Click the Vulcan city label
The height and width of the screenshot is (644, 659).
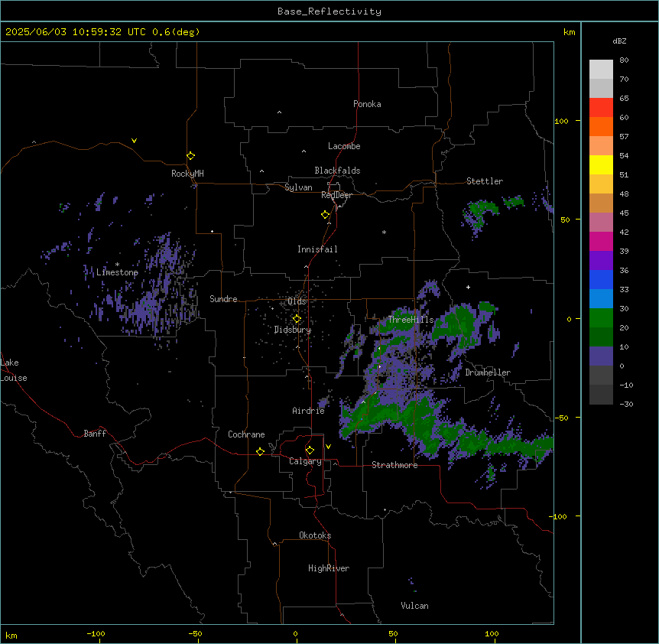tap(414, 606)
